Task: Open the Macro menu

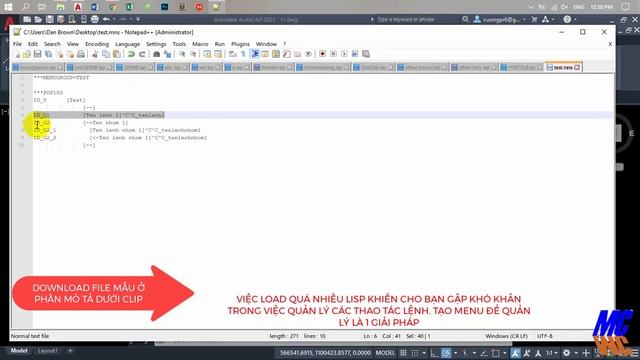Action: [x=200, y=44]
